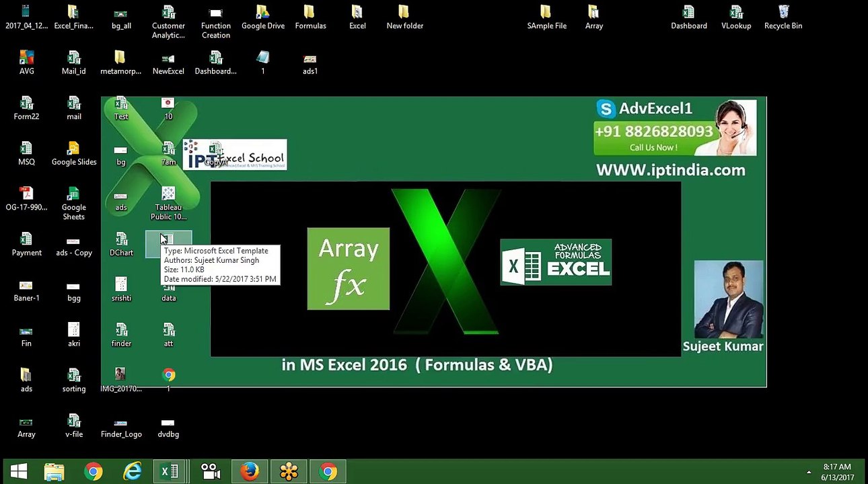Select the att Excel file
Image resolution: width=868 pixels, height=484 pixels.
pos(168,335)
